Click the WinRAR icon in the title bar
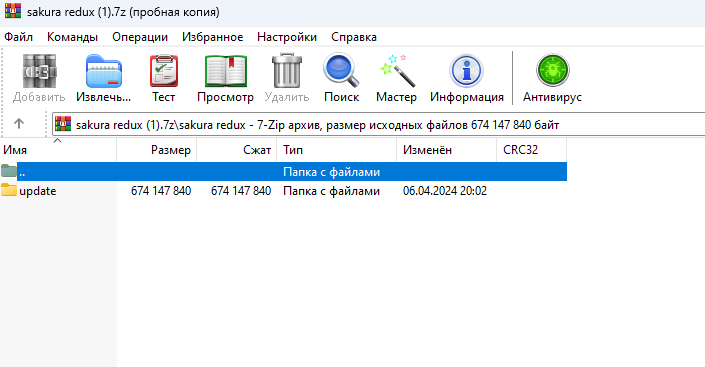Image resolution: width=705 pixels, height=367 pixels. pos(13,10)
